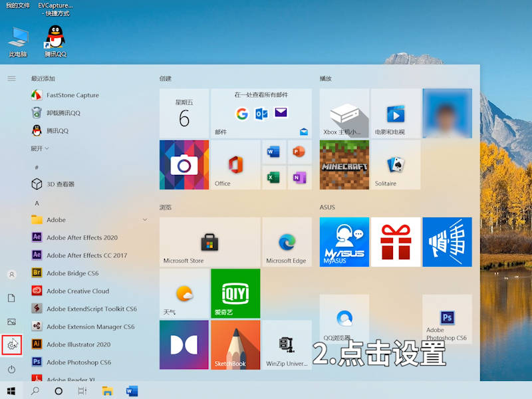Open the blurred photo tile
The width and height of the screenshot is (532, 399).
(447, 113)
